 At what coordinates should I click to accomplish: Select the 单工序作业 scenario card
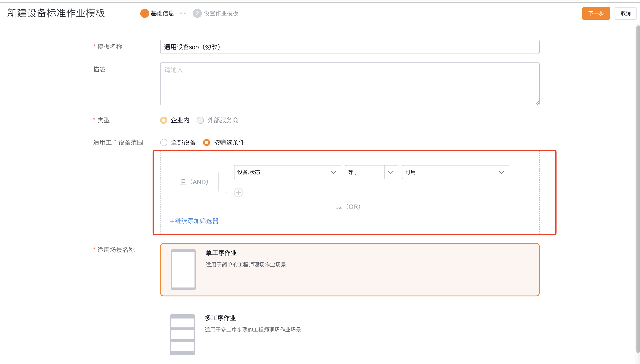[x=350, y=270]
